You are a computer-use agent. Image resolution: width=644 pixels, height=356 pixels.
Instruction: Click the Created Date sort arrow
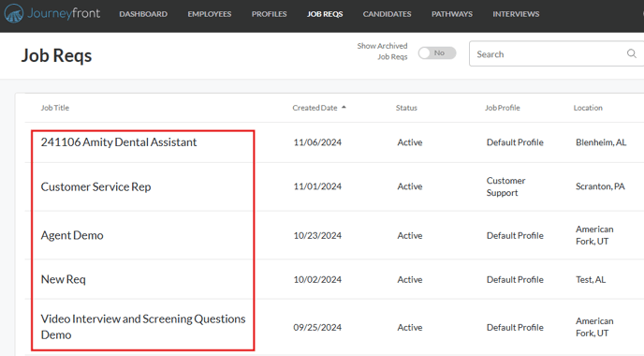(344, 108)
